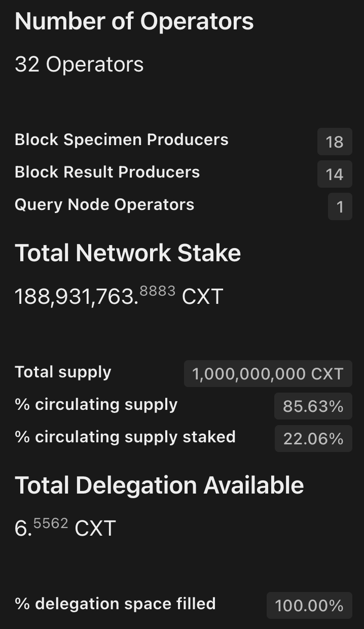This screenshot has width=364, height=629.
Task: Click the Total Network Stake heading
Action: pos(128,253)
